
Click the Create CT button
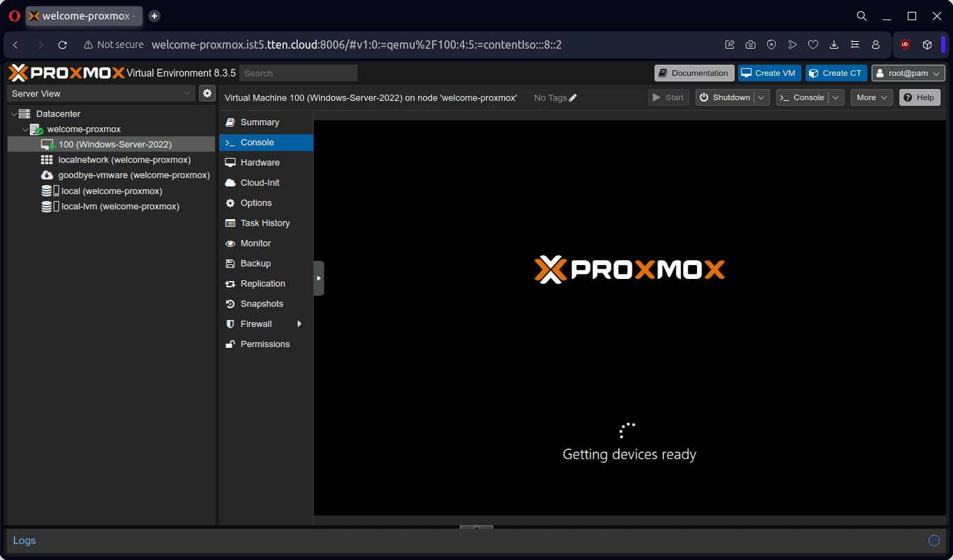[x=836, y=73]
